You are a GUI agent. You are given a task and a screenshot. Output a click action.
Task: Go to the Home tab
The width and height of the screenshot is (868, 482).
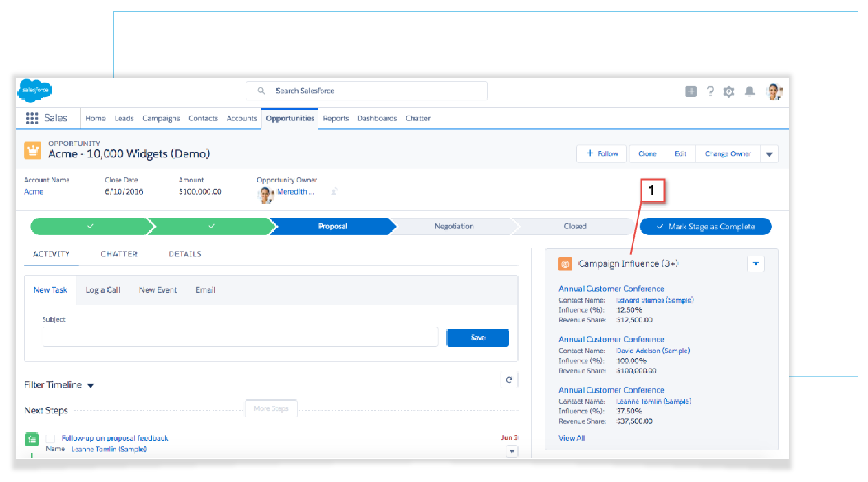click(96, 118)
